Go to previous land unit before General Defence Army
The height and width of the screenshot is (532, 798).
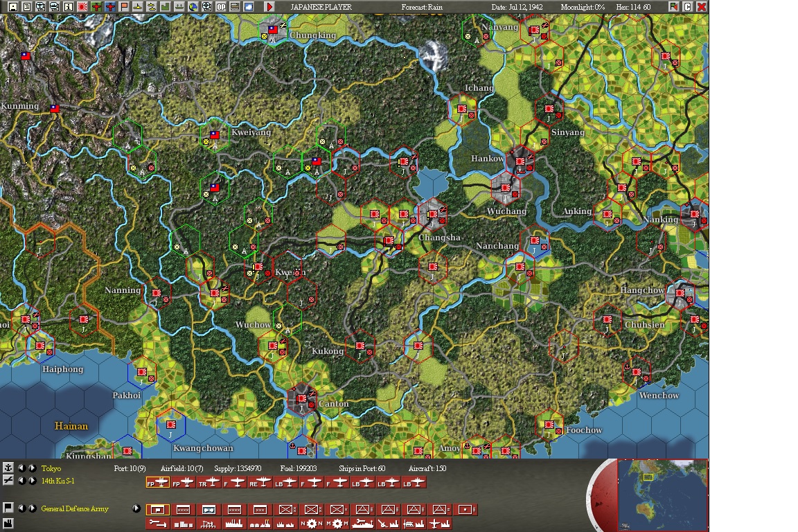[x=21, y=508]
